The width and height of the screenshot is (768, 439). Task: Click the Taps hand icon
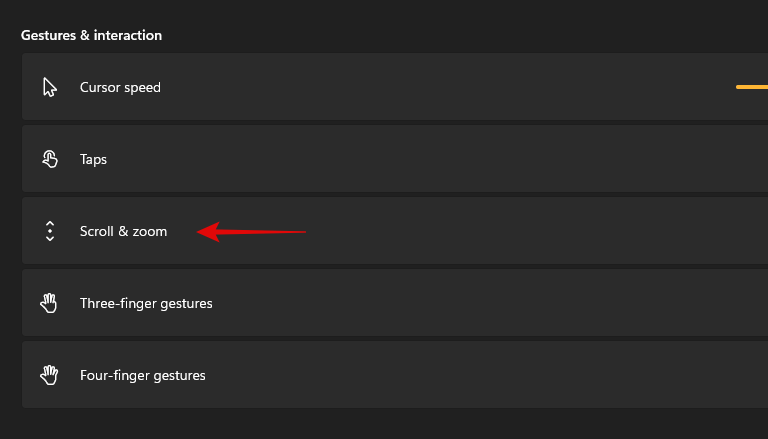coord(50,159)
